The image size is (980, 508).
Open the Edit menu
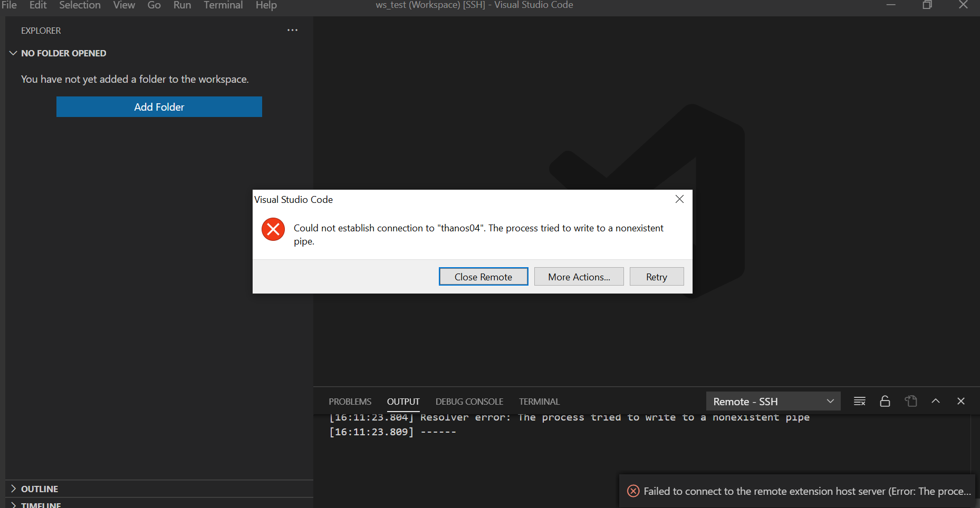point(38,5)
